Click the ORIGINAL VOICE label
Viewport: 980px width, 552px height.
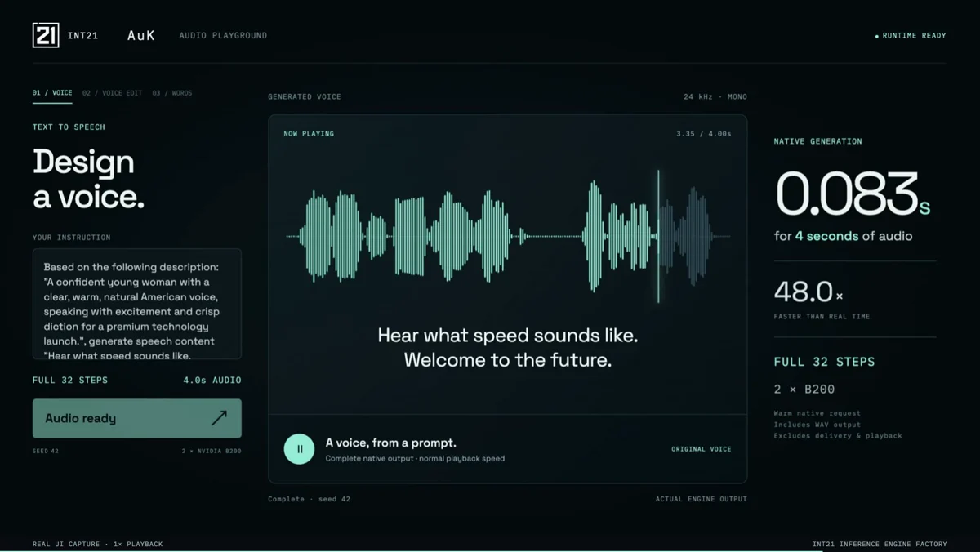click(x=702, y=449)
